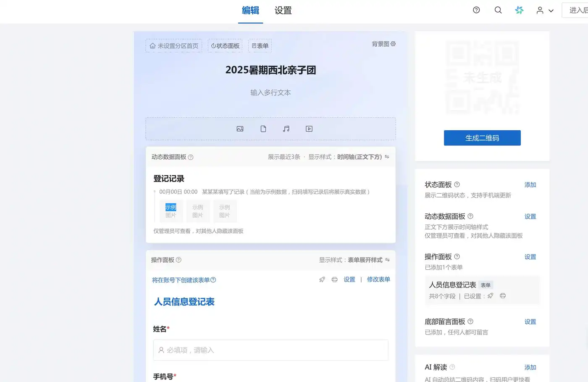Click the 登记记录 heading
588x382 pixels.
(169, 179)
